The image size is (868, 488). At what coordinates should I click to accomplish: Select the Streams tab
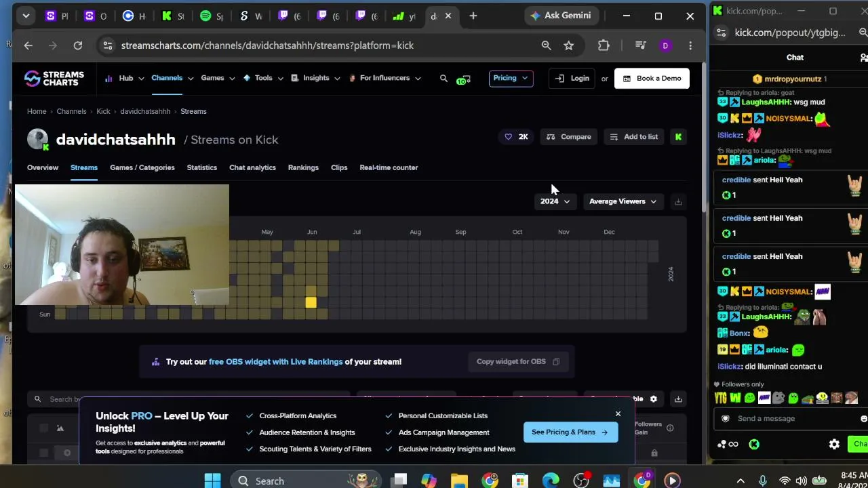(84, 167)
